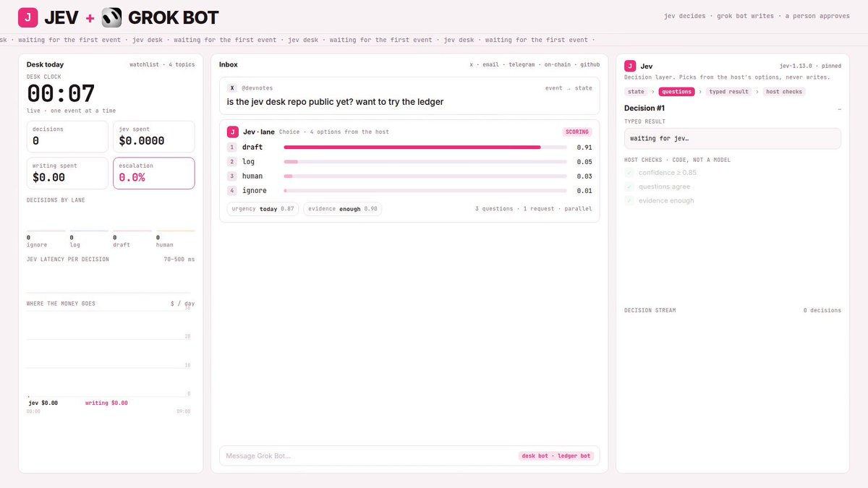This screenshot has width=868, height=488.
Task: Click the 0 decisions stream count
Action: (x=822, y=311)
